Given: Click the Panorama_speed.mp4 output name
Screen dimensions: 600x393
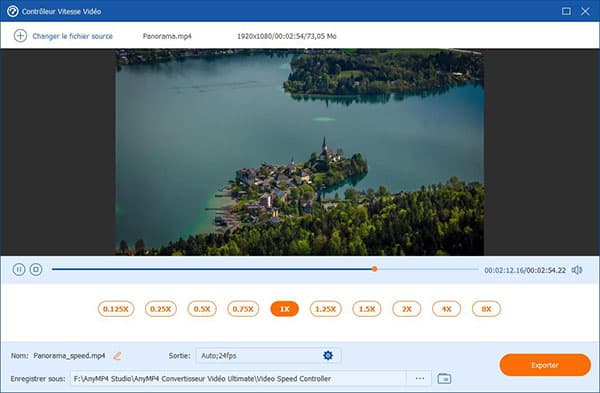Looking at the screenshot, I should coord(69,356).
